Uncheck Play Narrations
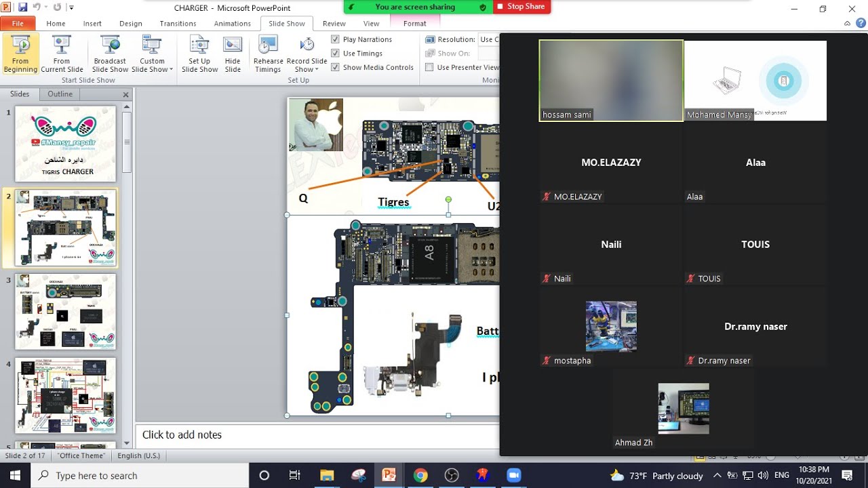 pos(335,39)
